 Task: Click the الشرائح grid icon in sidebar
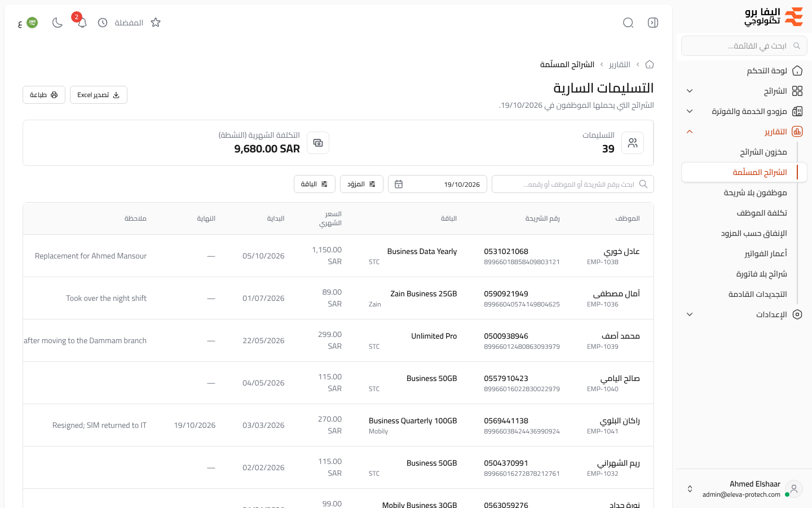797,91
